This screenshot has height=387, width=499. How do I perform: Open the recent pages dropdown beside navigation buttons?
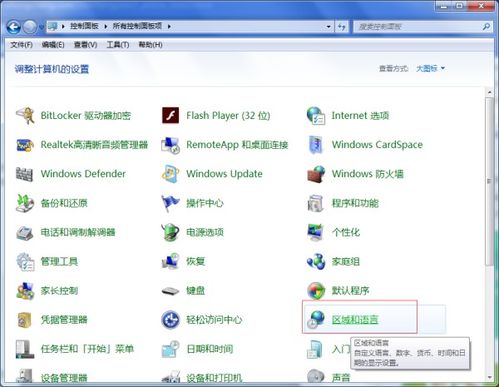point(41,27)
